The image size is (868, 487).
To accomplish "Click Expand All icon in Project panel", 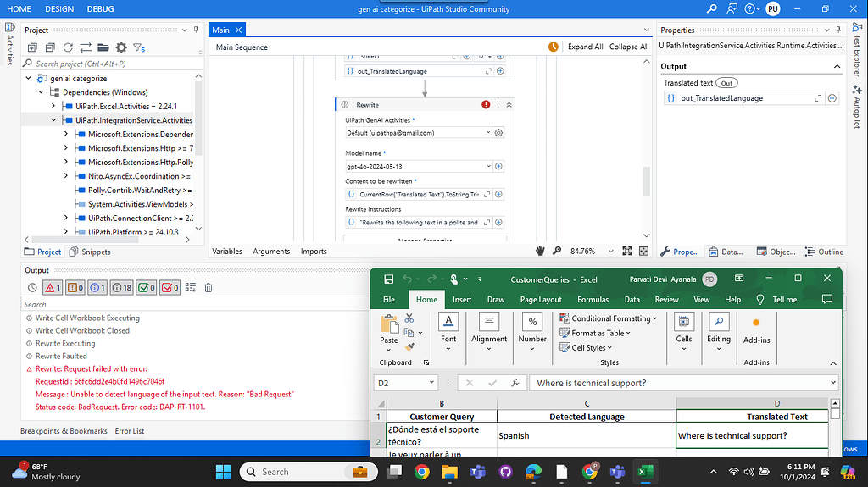I will 33,47.
